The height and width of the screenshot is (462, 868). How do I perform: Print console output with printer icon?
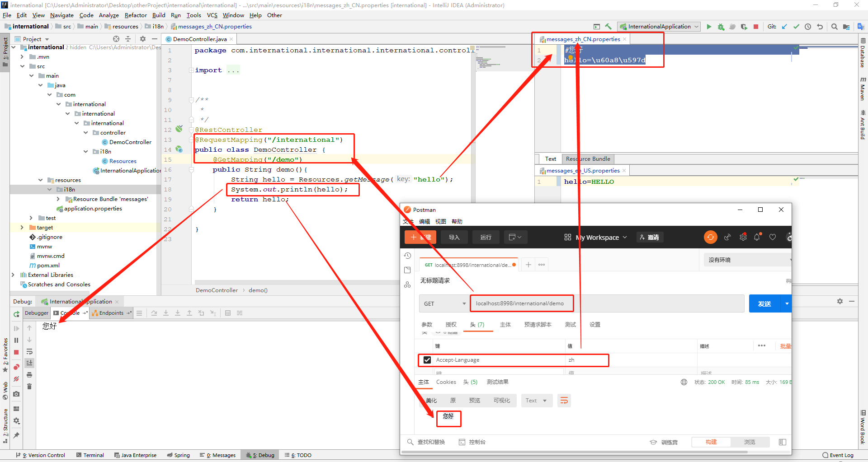(29, 375)
